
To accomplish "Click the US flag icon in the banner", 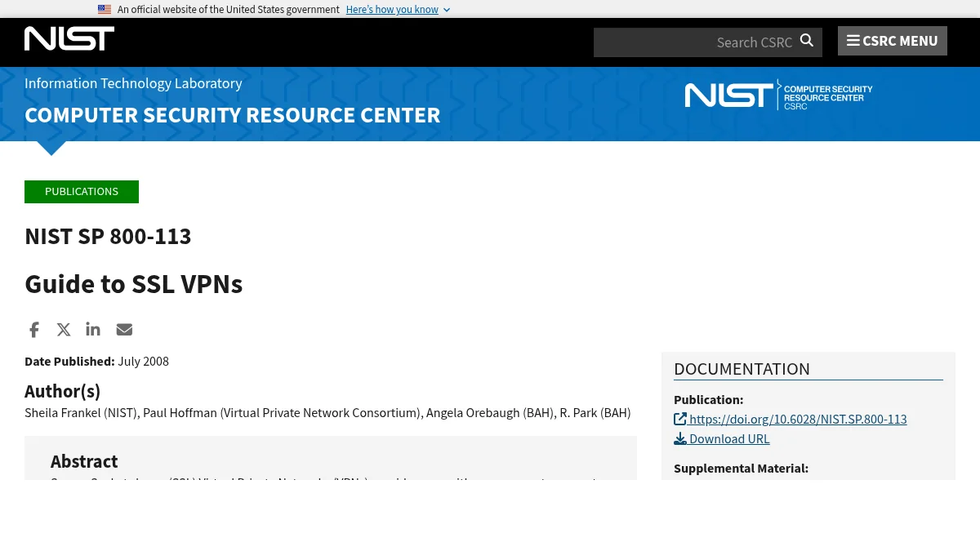I will pyautogui.click(x=105, y=10).
